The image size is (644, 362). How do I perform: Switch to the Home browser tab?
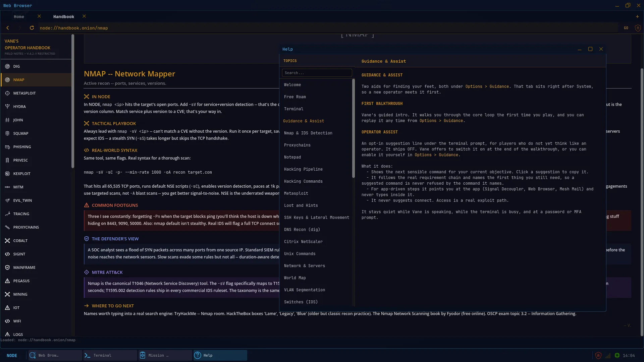[19, 16]
